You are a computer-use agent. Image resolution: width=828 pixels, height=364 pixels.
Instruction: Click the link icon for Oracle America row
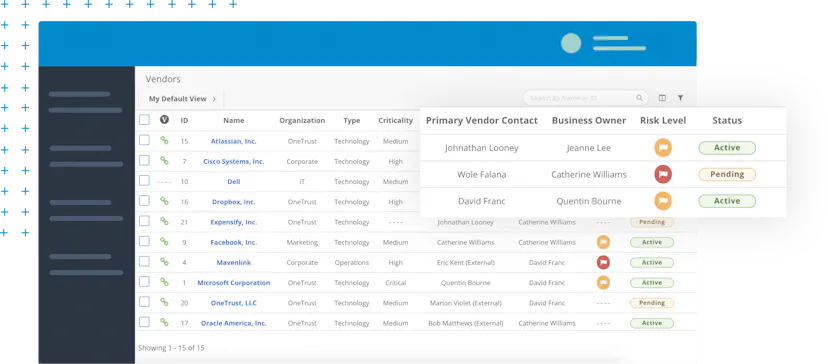click(164, 322)
